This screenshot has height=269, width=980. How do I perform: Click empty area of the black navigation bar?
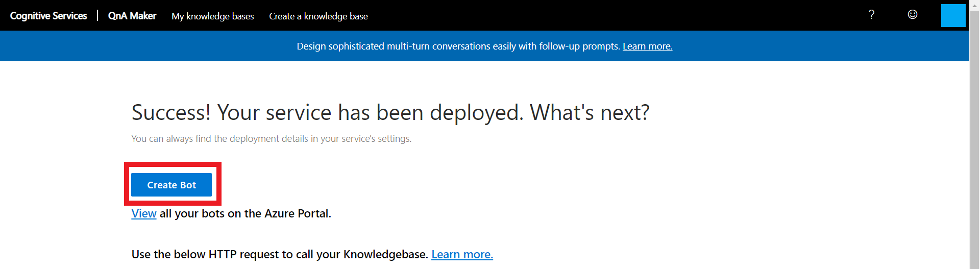tap(612, 15)
